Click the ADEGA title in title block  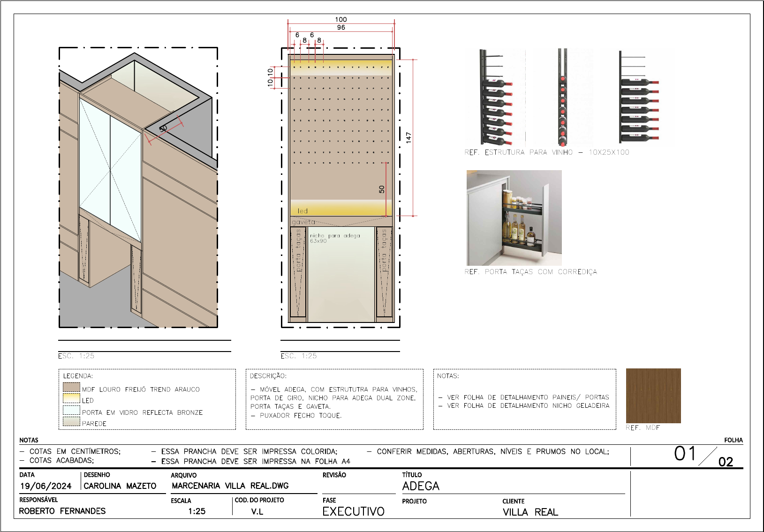(421, 487)
